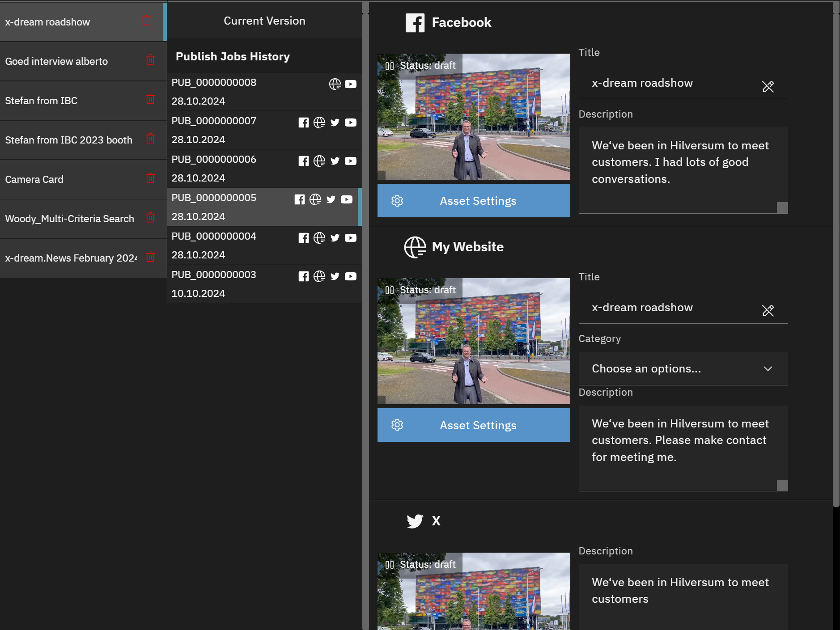
Task: Click Twitter icon on PUB_0000000007
Action: point(335,123)
